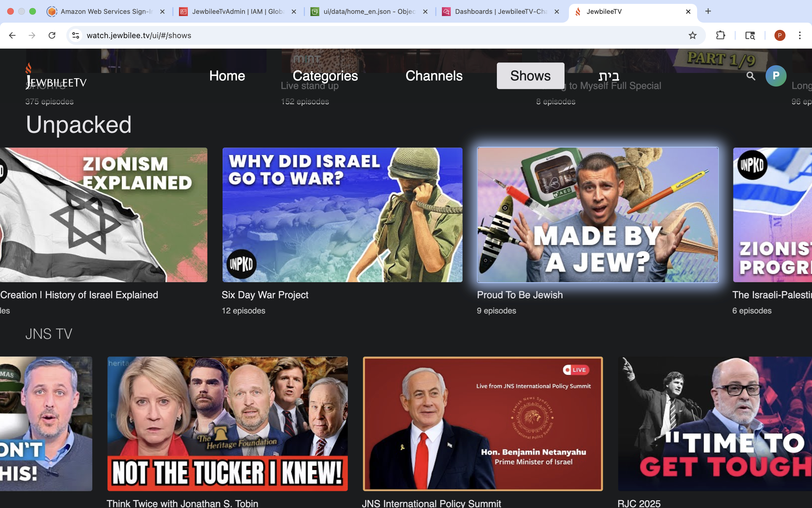The width and height of the screenshot is (812, 508).
Task: Open search on the JewbileeTV site
Action: 751,76
